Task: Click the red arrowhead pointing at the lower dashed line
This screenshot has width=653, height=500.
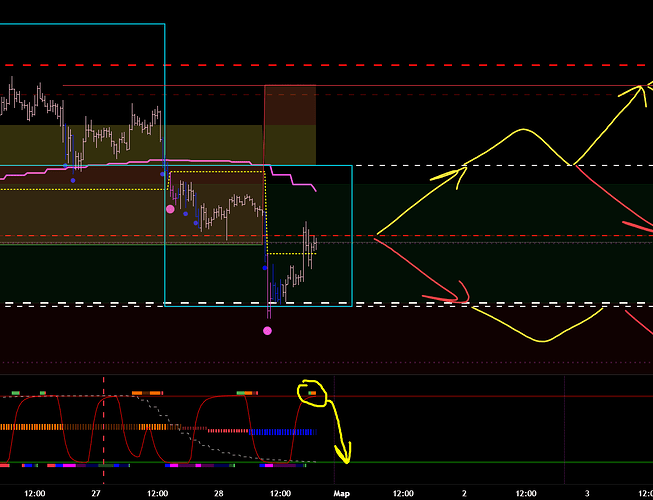Action: (x=460, y=299)
